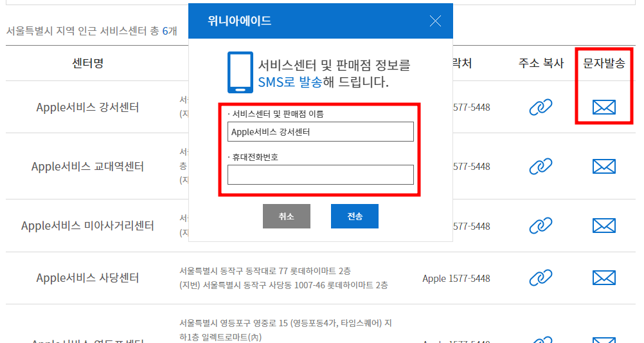Send SMS envelope icon for Apple서비스 사당센터
The image size is (644, 343).
[604, 278]
